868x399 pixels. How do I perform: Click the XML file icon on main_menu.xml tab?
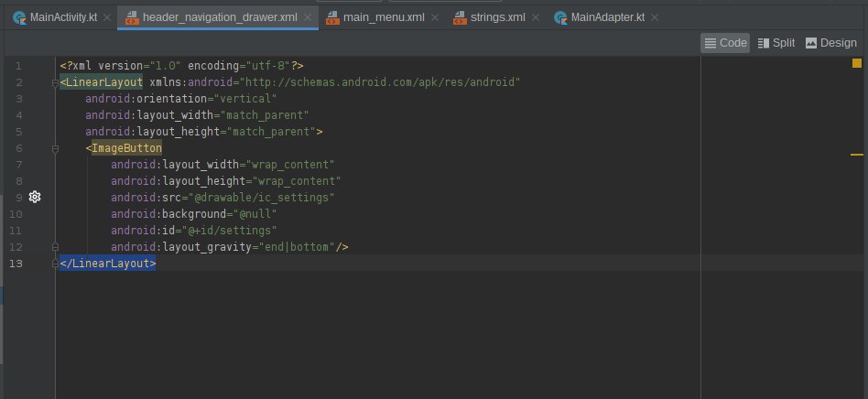[x=332, y=17]
